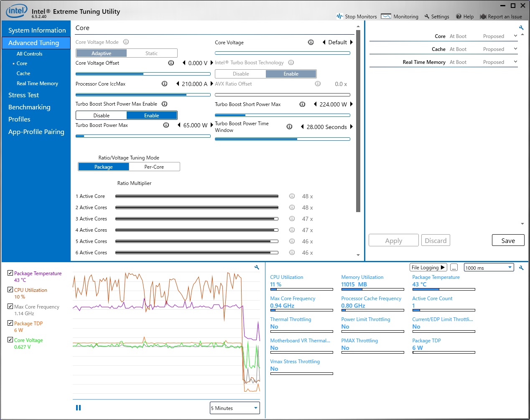This screenshot has width=530, height=420.
Task: Select All Controls under Advanced Tuning
Action: pos(29,53)
